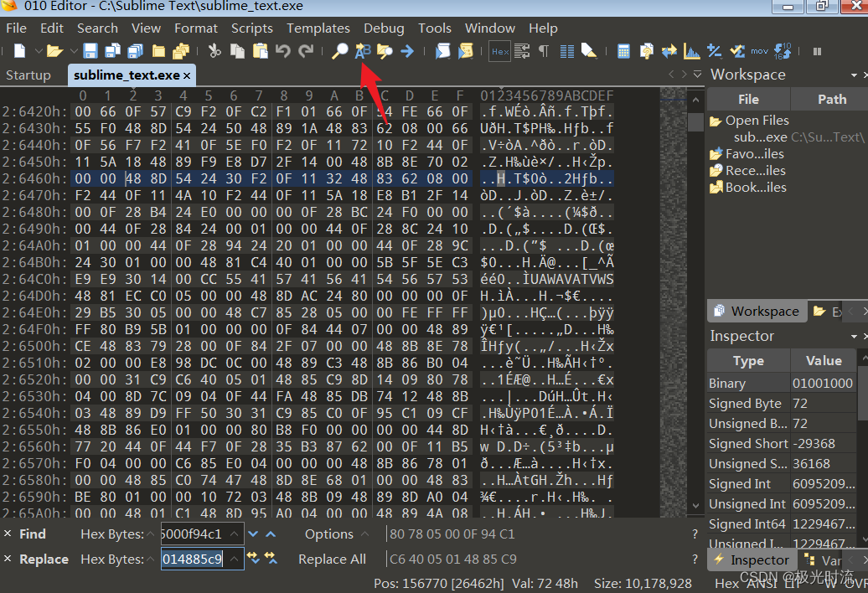
Task: Click the Save file icon
Action: point(90,51)
